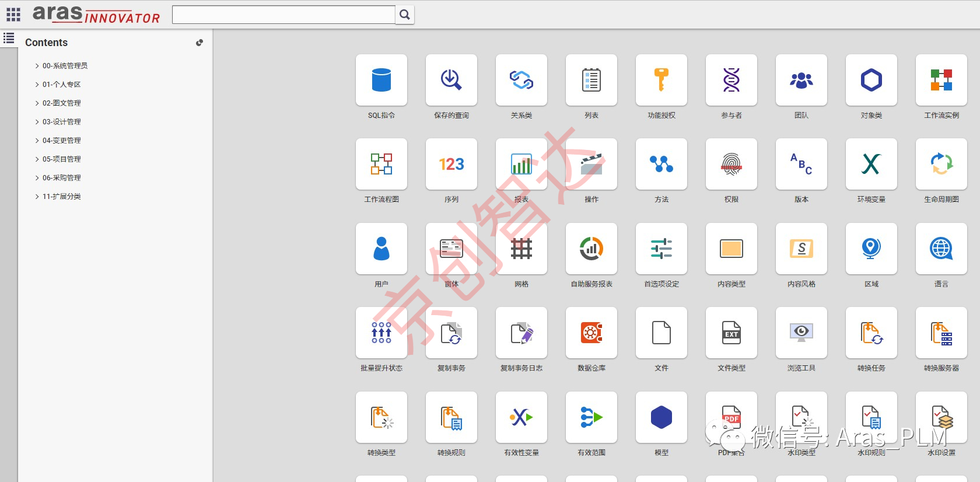
Task: Open the 保存的查询 saved search icon
Action: click(x=452, y=81)
